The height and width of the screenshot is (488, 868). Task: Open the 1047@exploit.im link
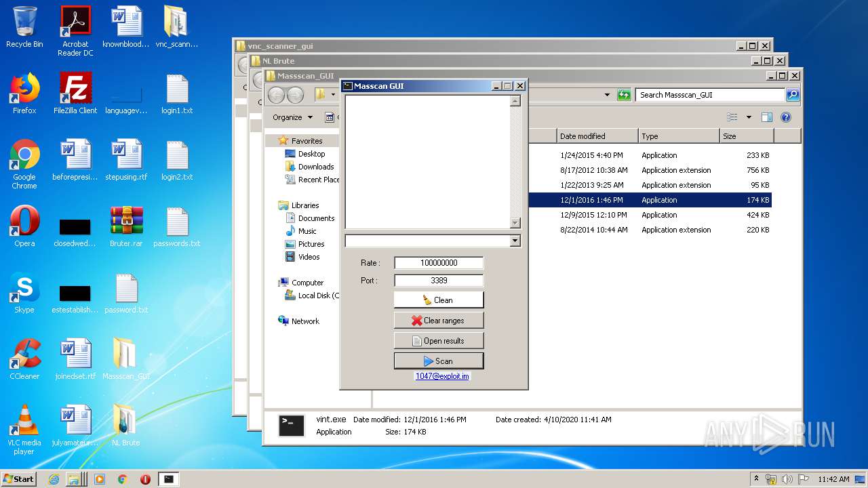442,376
